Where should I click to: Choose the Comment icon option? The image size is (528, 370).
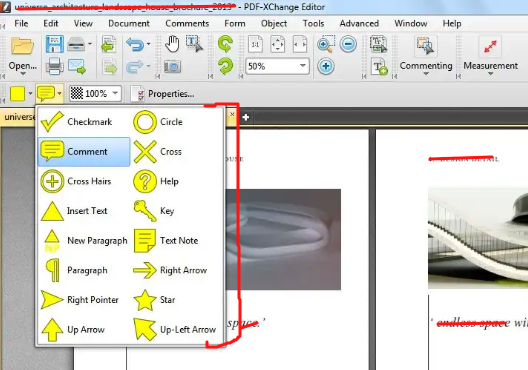(84, 152)
